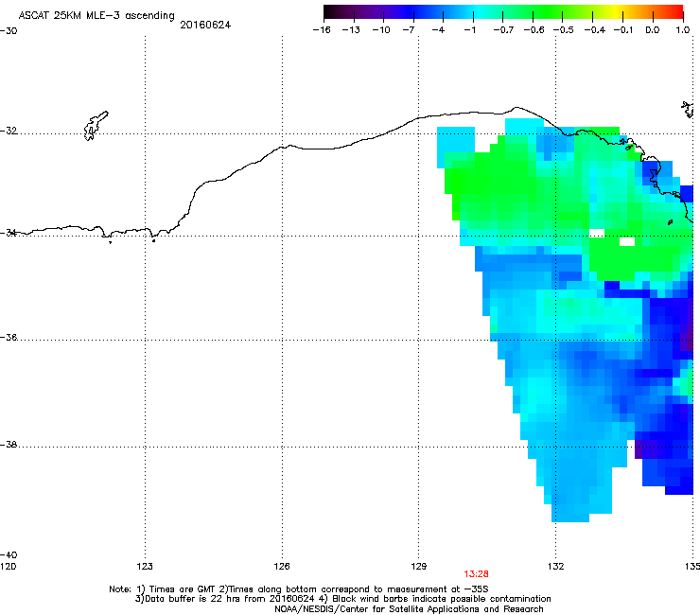Screen dimensions: 700x615
Task: Click the red 13:28 swath time label
Action: (476, 574)
